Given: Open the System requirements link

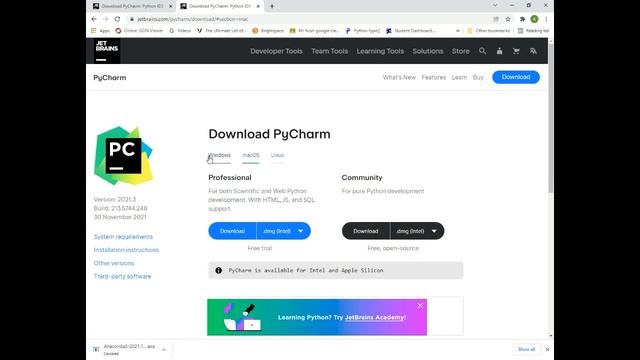Looking at the screenshot, I should coord(123,237).
